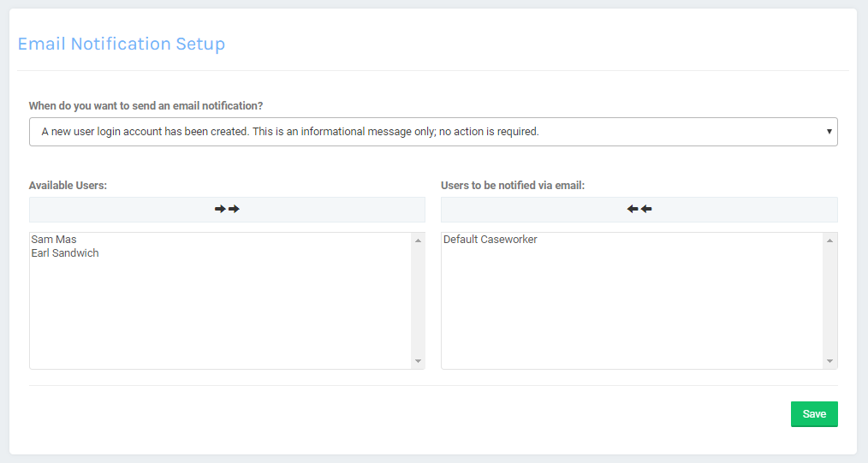Click the remove-users left double-arrow button
This screenshot has height=463, width=868.
pyautogui.click(x=639, y=209)
